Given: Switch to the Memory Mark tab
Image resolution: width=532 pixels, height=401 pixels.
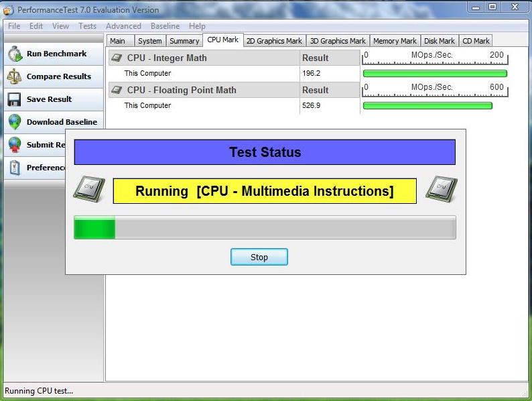Looking at the screenshot, I should tap(395, 41).
